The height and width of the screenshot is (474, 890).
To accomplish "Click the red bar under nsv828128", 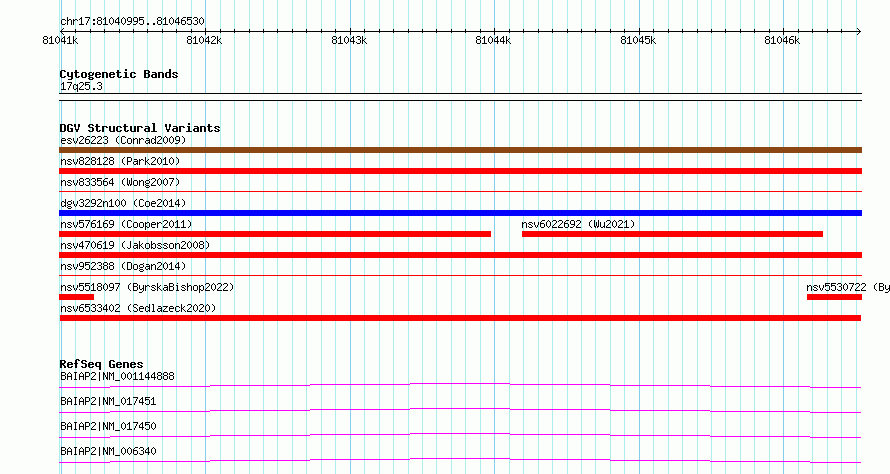I will pos(460,171).
